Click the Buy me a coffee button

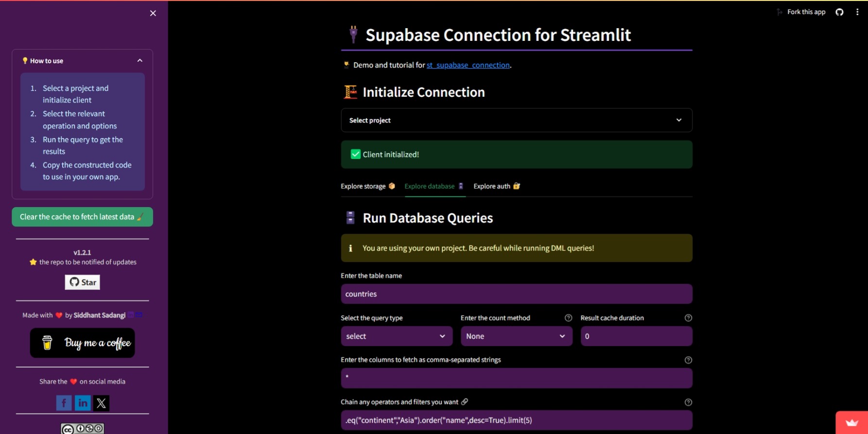[x=82, y=343]
